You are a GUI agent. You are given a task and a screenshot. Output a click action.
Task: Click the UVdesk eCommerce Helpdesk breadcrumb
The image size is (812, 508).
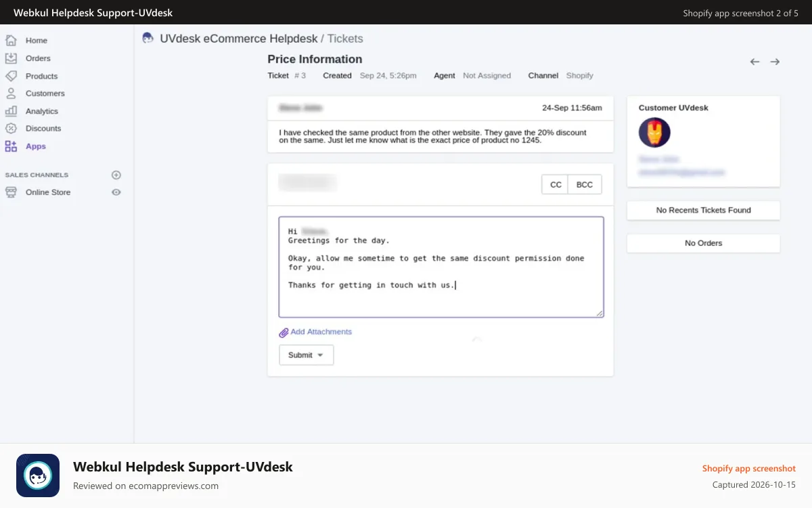pyautogui.click(x=239, y=39)
